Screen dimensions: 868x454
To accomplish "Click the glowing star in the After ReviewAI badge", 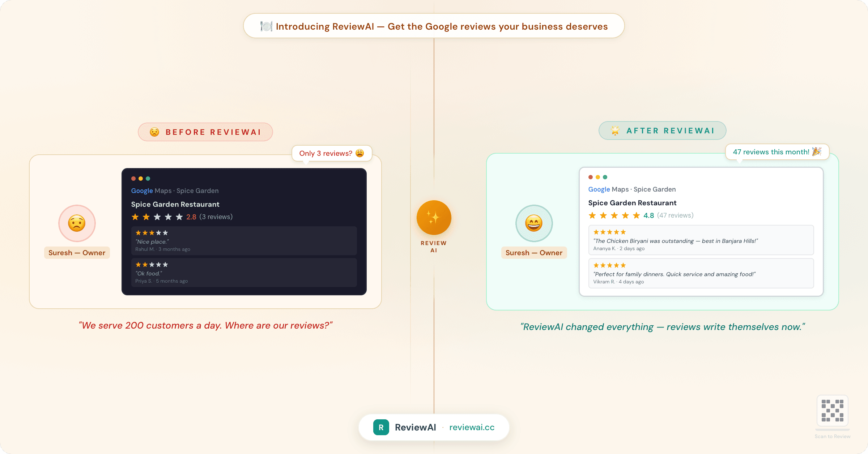I will pos(615,130).
